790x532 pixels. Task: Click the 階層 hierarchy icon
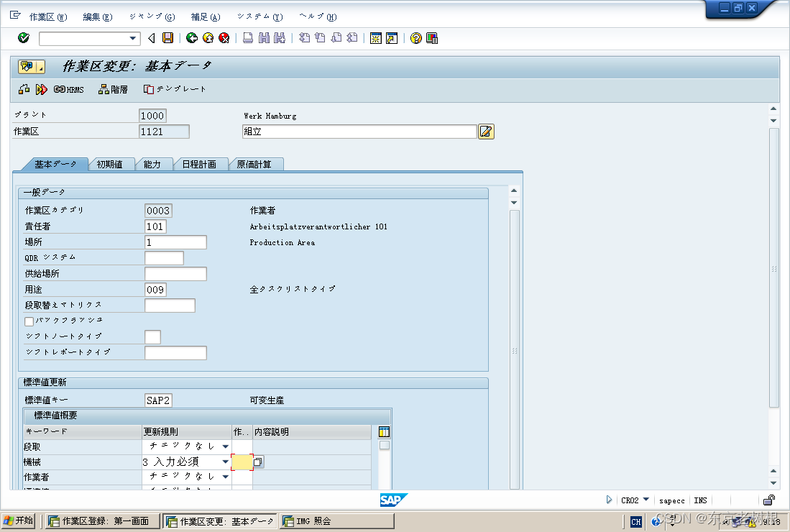pos(113,89)
